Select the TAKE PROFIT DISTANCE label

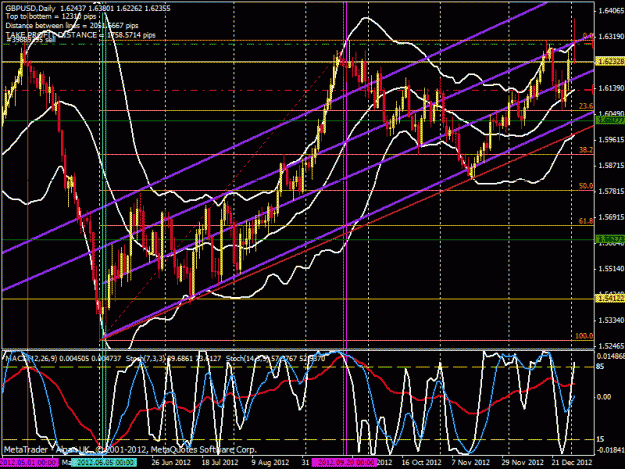pos(81,35)
